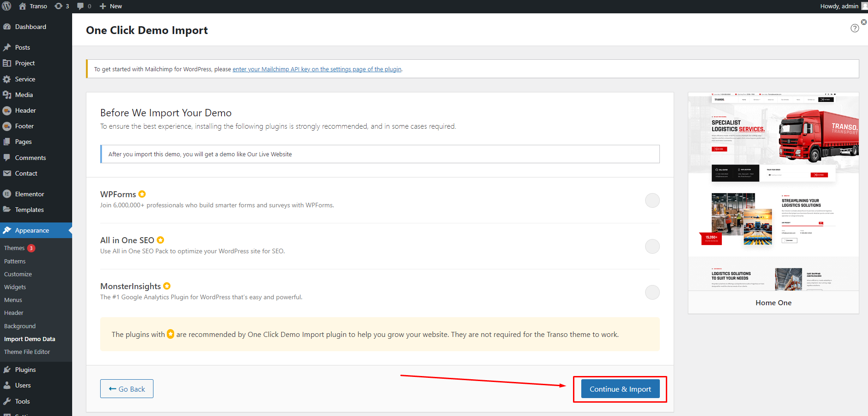The width and height of the screenshot is (868, 416).
Task: Open Theme File Editor submenu item
Action: click(x=27, y=352)
